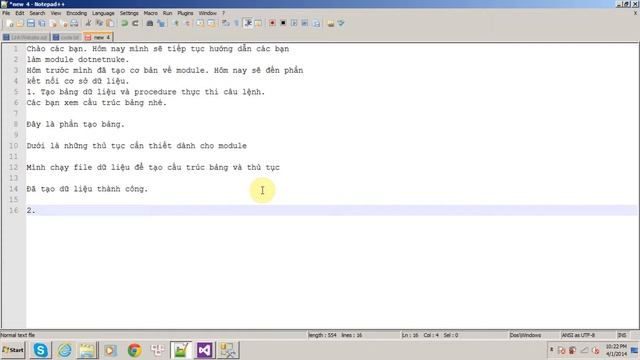Save the current file with the Save icon
The image size is (640, 360).
click(x=31, y=23)
